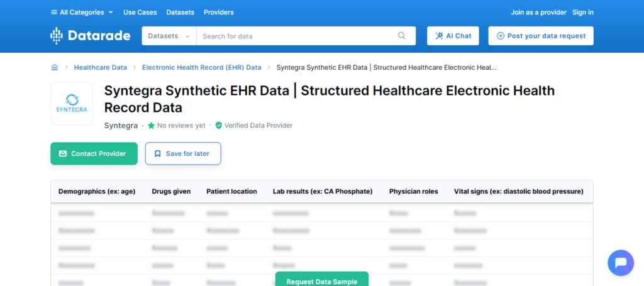Screen dimensions: 644x286
Task: Go to Use Cases page
Action: click(140, 13)
